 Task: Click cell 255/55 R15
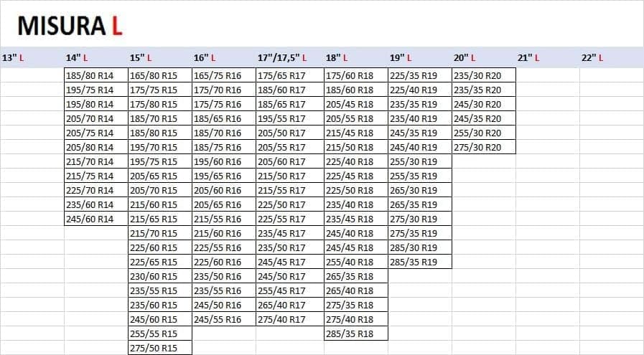160,333
